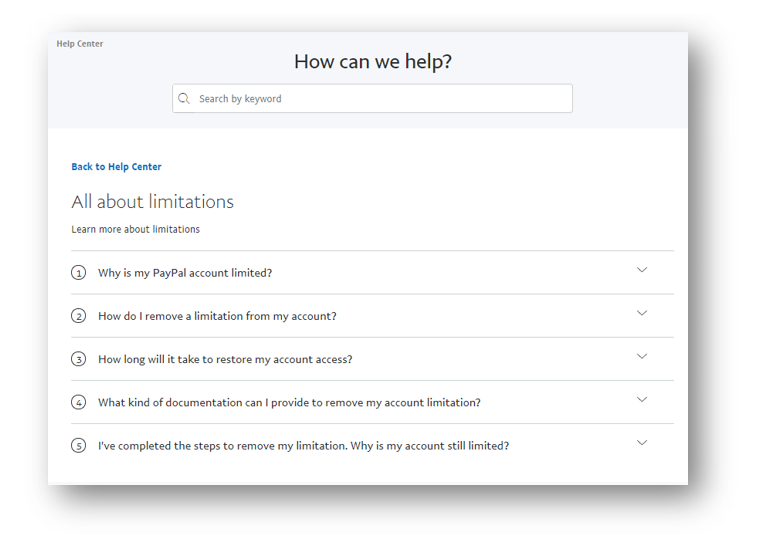The width and height of the screenshot is (758, 554).
Task: Click the circled number 5 icon
Action: pyautogui.click(x=79, y=446)
